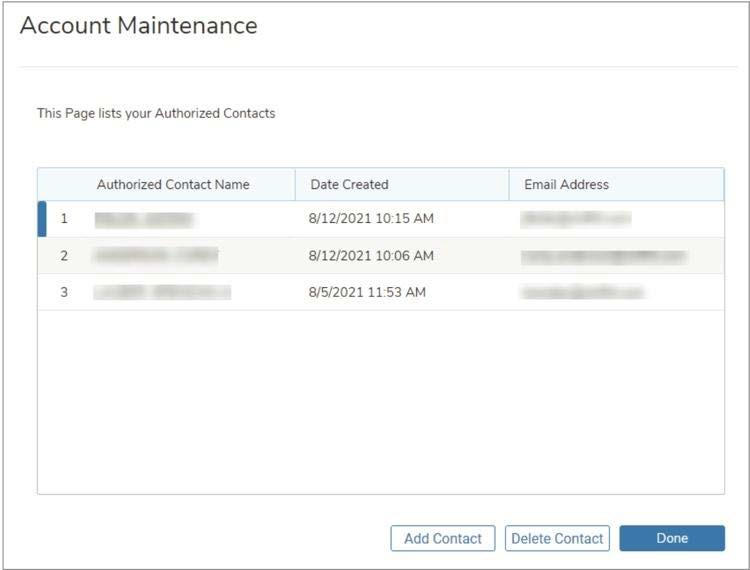Viewport: 750px width, 570px height.
Task: Click the Account Maintenance page title
Action: pos(139,26)
